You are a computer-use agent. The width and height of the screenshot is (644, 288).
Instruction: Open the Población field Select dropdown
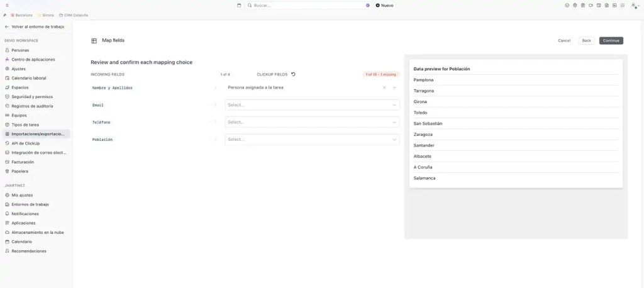click(312, 139)
